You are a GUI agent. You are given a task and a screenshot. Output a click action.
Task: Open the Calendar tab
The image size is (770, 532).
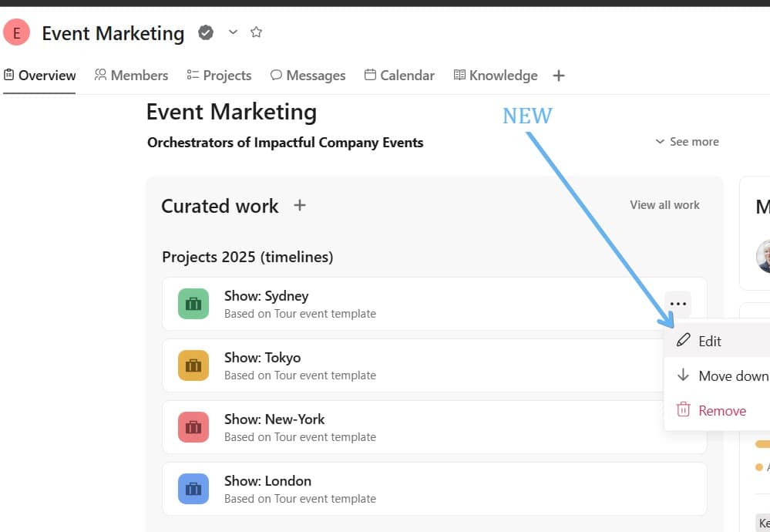click(x=399, y=76)
